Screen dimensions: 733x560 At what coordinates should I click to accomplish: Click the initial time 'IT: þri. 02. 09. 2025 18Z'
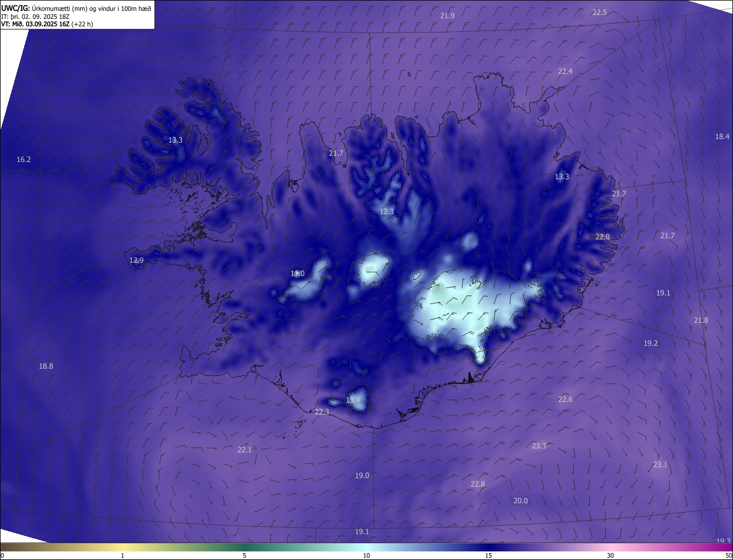pyautogui.click(x=35, y=17)
